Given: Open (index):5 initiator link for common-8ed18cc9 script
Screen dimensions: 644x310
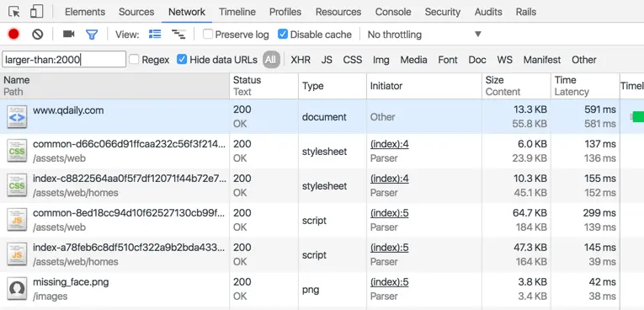Looking at the screenshot, I should 390,213.
